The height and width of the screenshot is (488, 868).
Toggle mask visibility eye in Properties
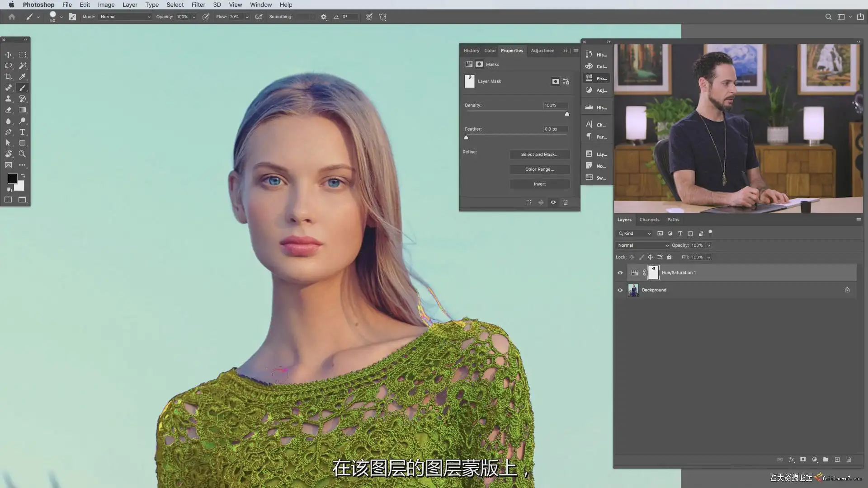[x=553, y=202]
